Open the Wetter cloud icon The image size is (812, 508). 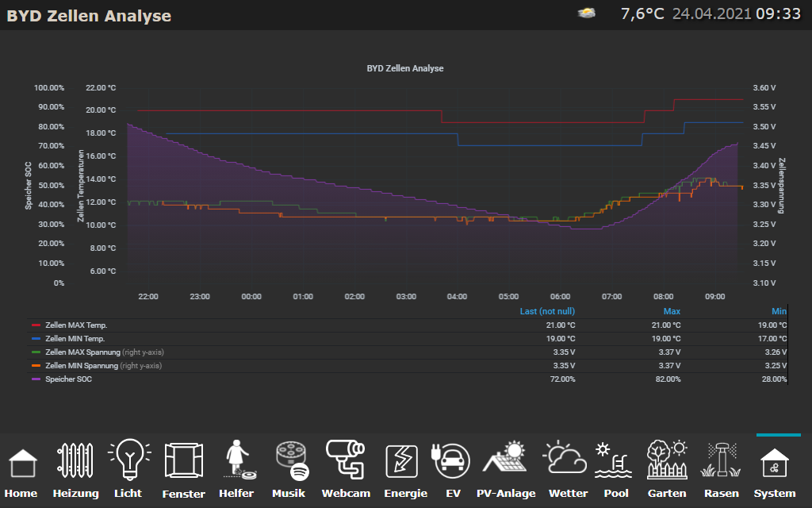pyautogui.click(x=565, y=457)
